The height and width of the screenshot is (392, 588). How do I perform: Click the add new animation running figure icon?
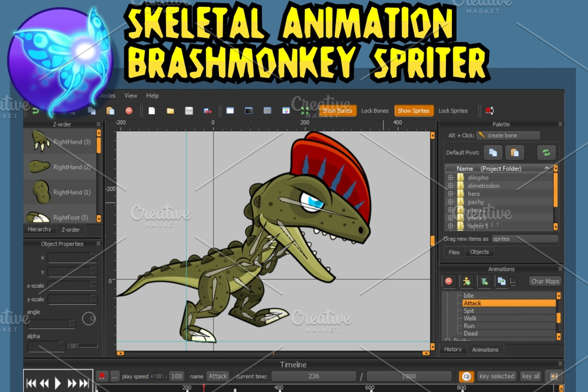click(466, 281)
